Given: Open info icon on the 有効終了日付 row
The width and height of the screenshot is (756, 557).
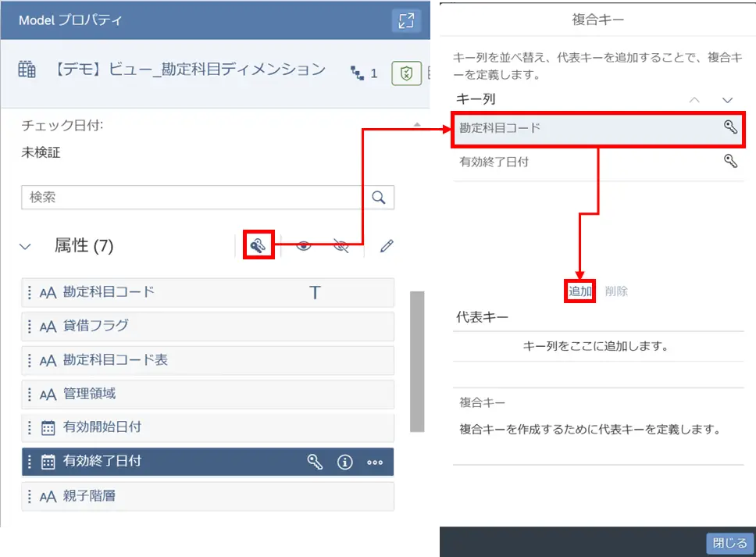Looking at the screenshot, I should pos(344,462).
